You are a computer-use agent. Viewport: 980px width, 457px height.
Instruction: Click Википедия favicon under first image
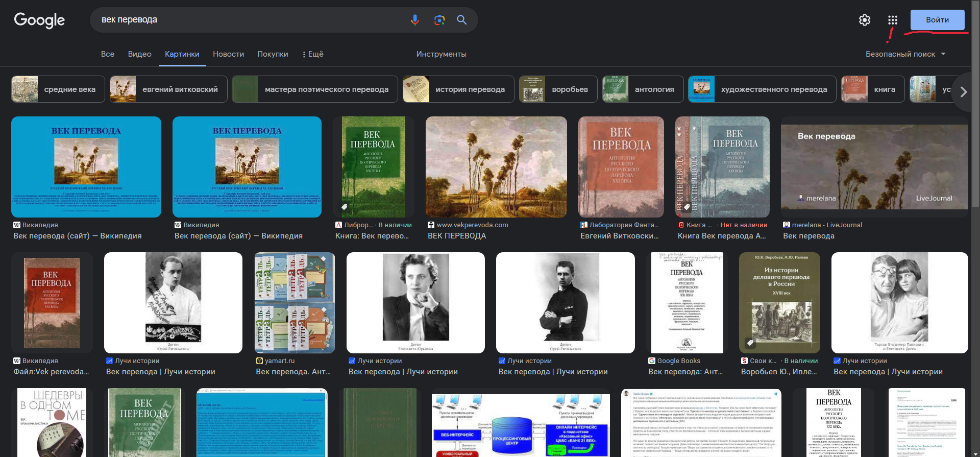[17, 225]
